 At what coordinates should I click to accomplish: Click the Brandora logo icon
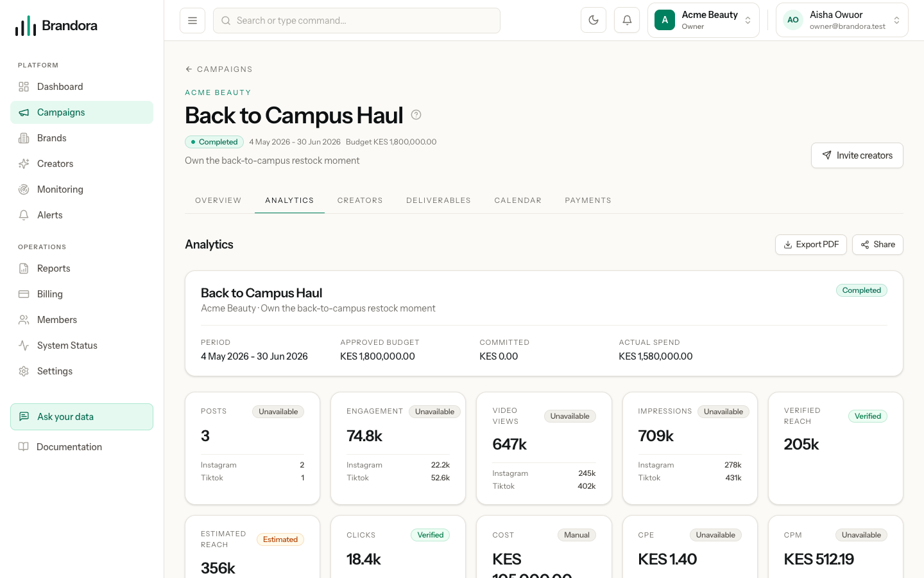(x=26, y=26)
